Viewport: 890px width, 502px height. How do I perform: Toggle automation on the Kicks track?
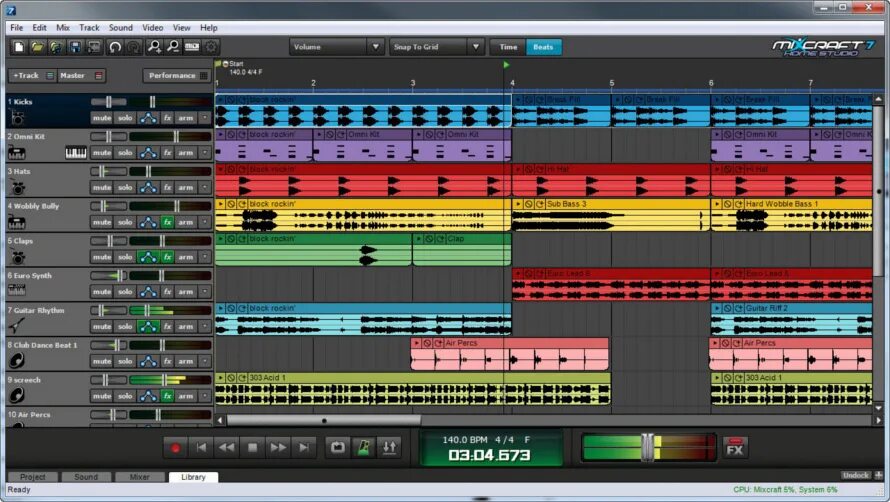tap(148, 118)
